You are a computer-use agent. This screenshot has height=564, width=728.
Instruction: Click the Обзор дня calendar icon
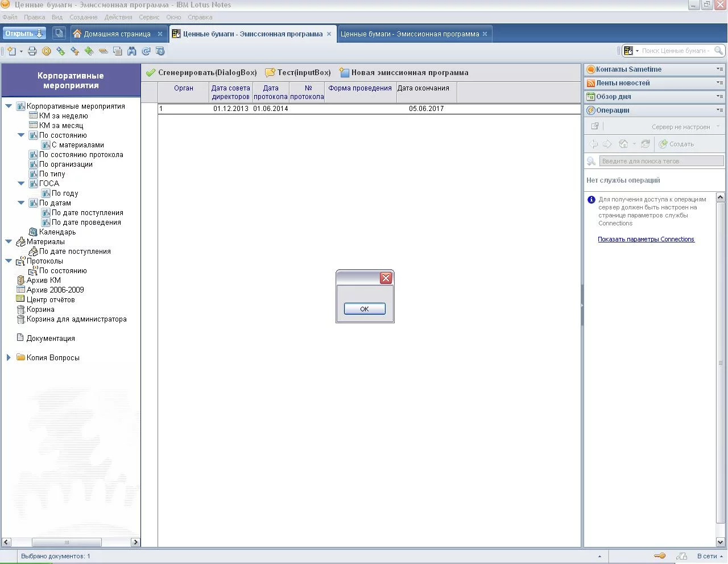tap(591, 97)
